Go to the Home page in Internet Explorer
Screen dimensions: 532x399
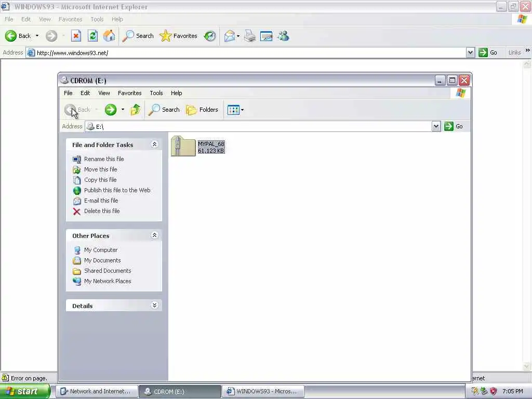tap(109, 36)
